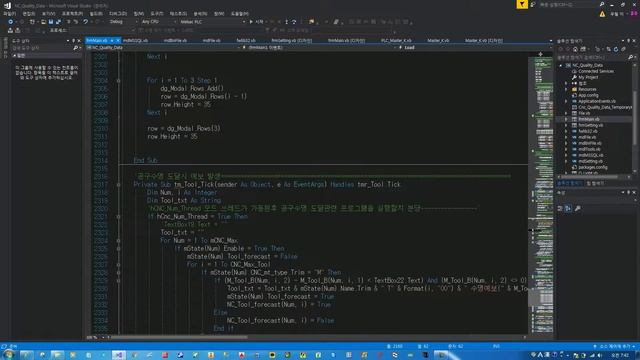The width and height of the screenshot is (640, 360).
Task: Collapse the tm_Tool_Tick Sub outline
Action: click(x=118, y=184)
